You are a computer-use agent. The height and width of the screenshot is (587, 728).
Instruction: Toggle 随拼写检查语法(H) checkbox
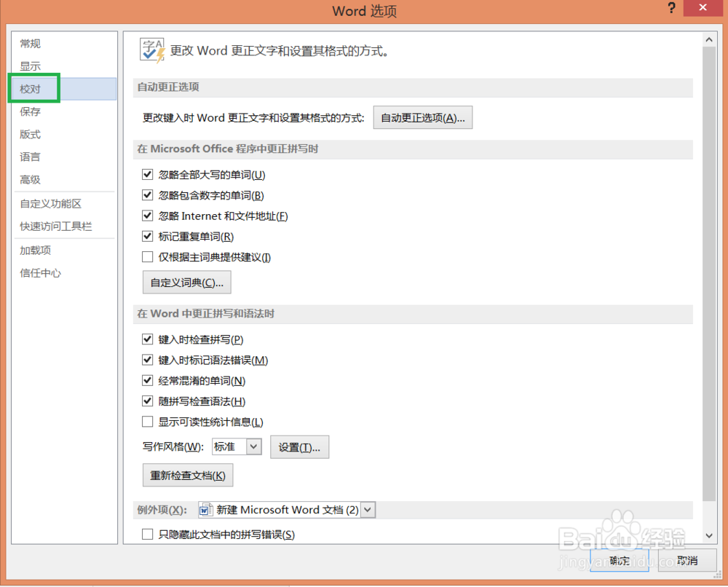pyautogui.click(x=147, y=401)
